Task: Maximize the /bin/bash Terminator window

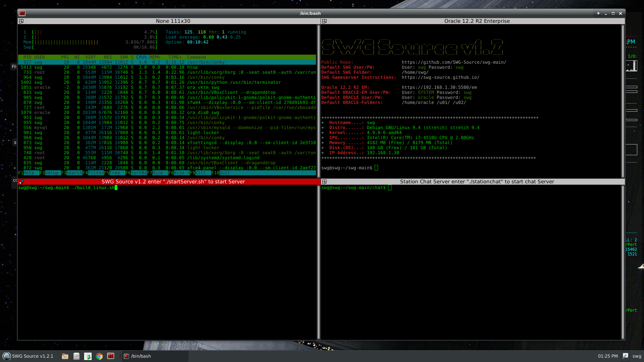Action: click(613, 13)
